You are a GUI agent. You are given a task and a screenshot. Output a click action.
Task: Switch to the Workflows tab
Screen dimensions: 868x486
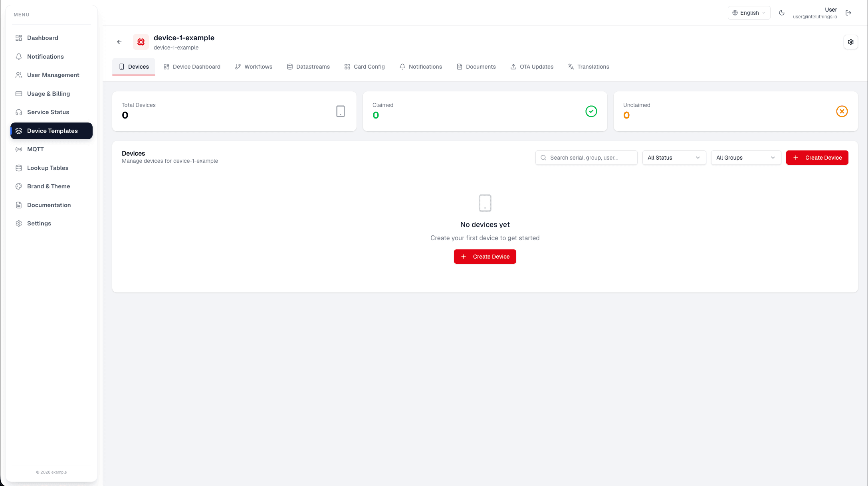click(254, 67)
